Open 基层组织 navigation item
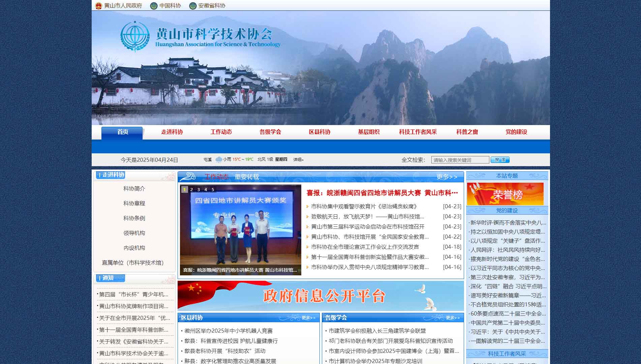This screenshot has width=641, height=364. (369, 132)
